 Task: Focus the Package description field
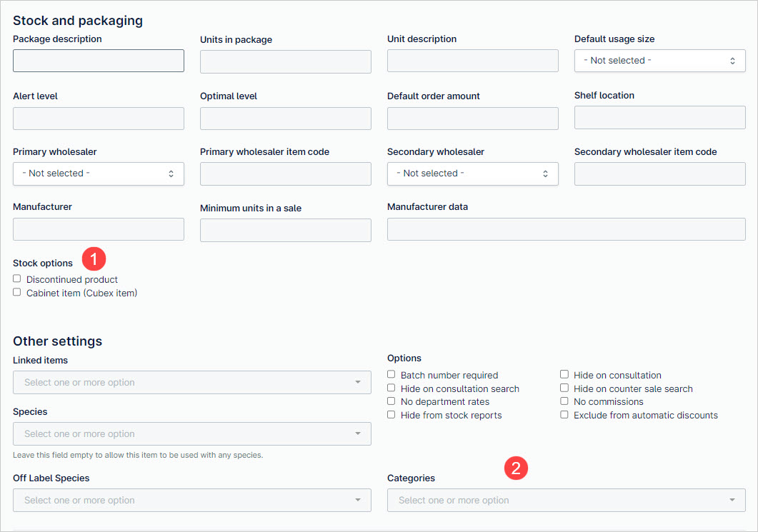coord(99,61)
